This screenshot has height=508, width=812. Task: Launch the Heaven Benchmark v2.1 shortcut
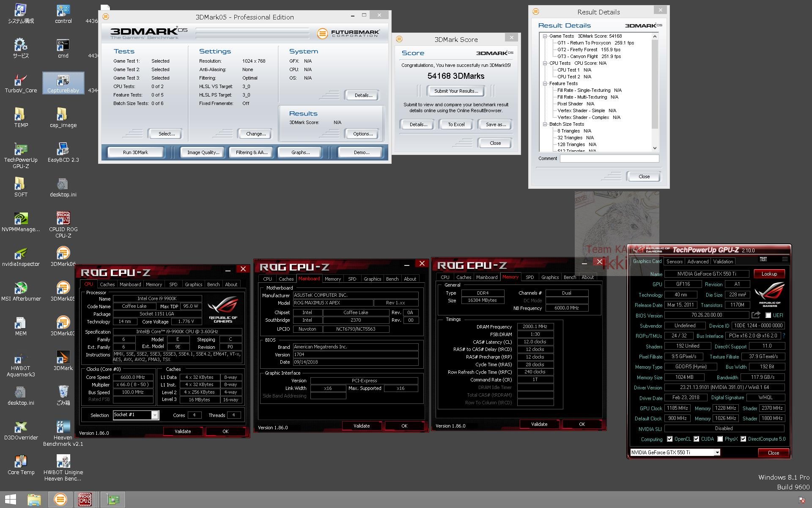point(63,433)
